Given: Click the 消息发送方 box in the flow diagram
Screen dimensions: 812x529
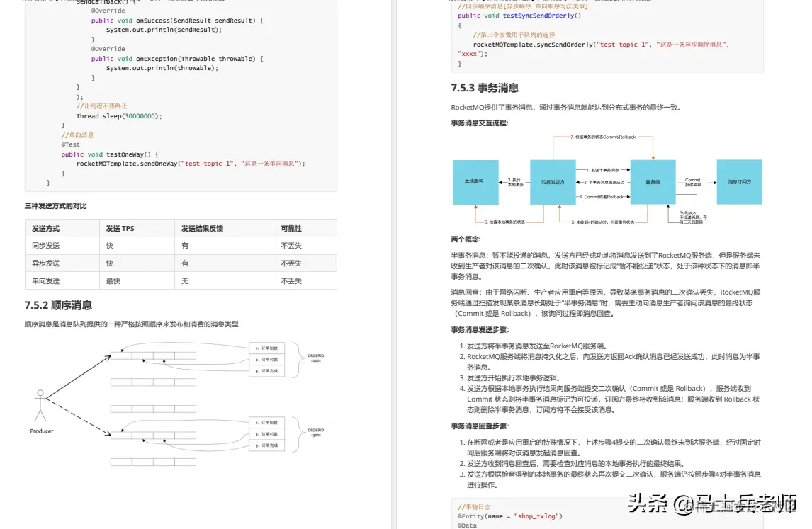Looking at the screenshot, I should (x=553, y=182).
